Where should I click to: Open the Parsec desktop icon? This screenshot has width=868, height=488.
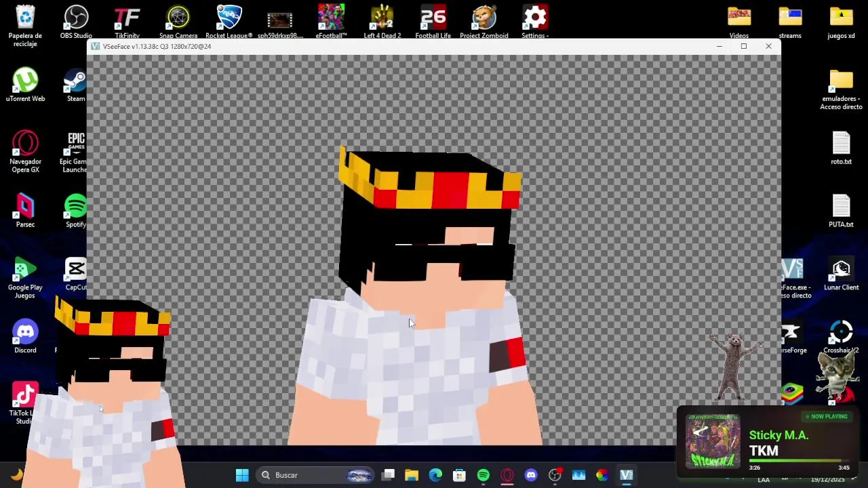[25, 211]
